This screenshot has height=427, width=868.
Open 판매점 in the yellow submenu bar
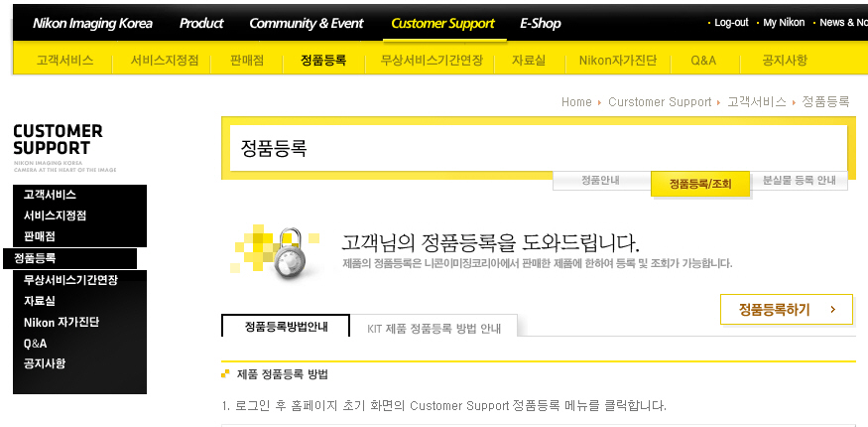point(247,60)
